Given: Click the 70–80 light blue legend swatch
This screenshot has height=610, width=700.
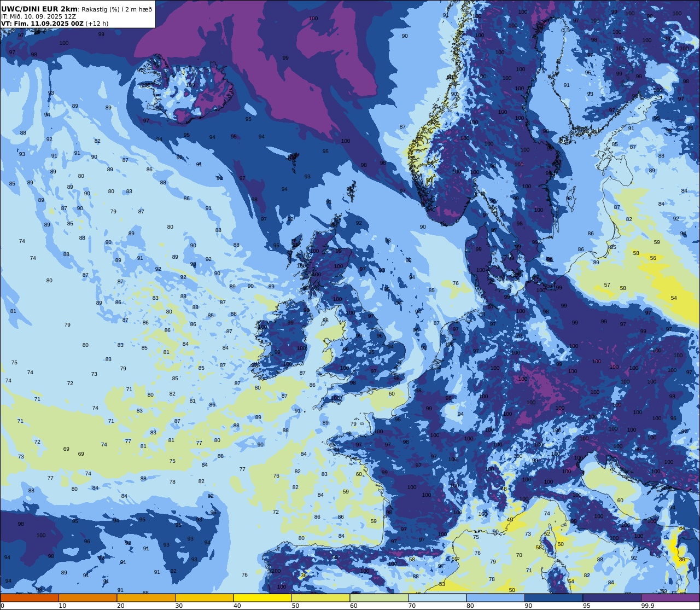Looking at the screenshot, I should point(437,597).
